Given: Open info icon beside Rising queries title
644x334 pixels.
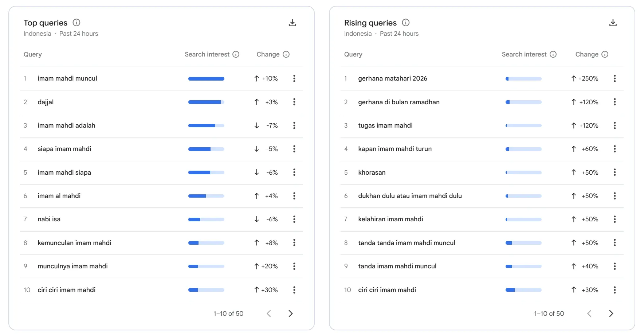Looking at the screenshot, I should (x=405, y=23).
